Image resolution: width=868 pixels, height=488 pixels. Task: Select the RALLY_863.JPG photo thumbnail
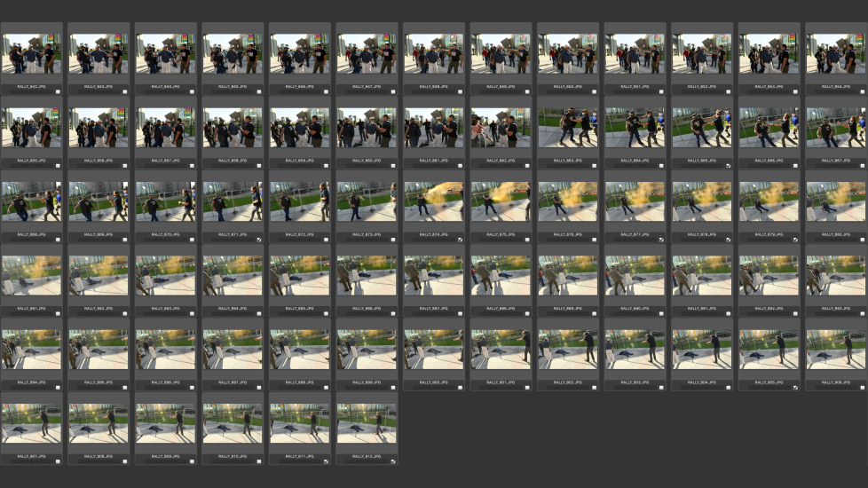[567, 128]
